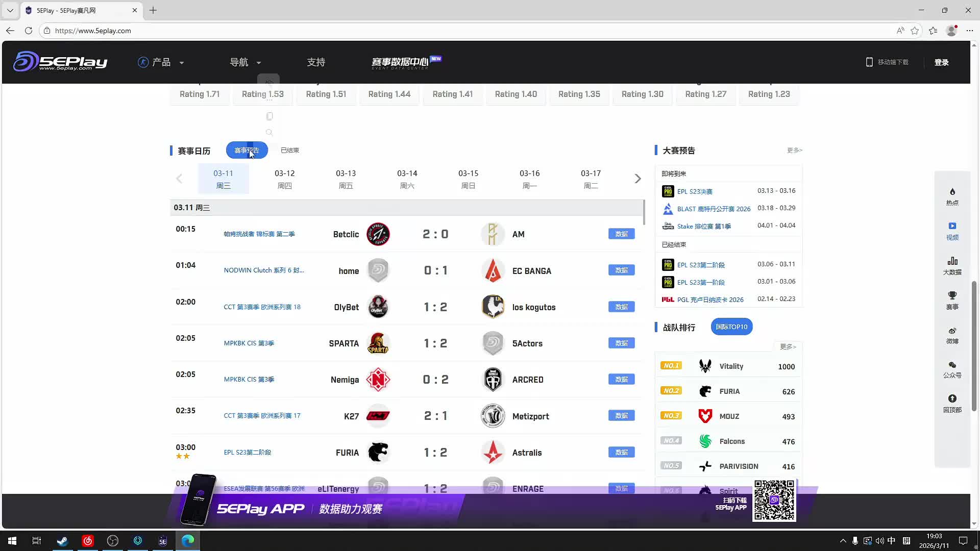Select the 03-13 周五 date tab
Image resolution: width=980 pixels, height=551 pixels.
pos(346,179)
